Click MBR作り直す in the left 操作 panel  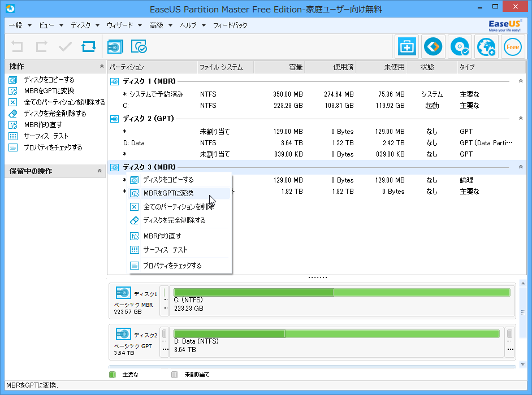point(43,125)
